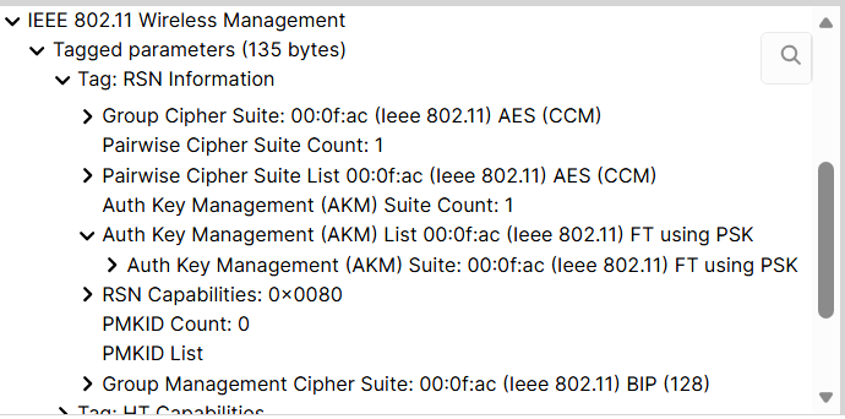This screenshot has width=845, height=419.
Task: Expand Group Management Cipher Suite BIP (128)
Action: coord(87,385)
